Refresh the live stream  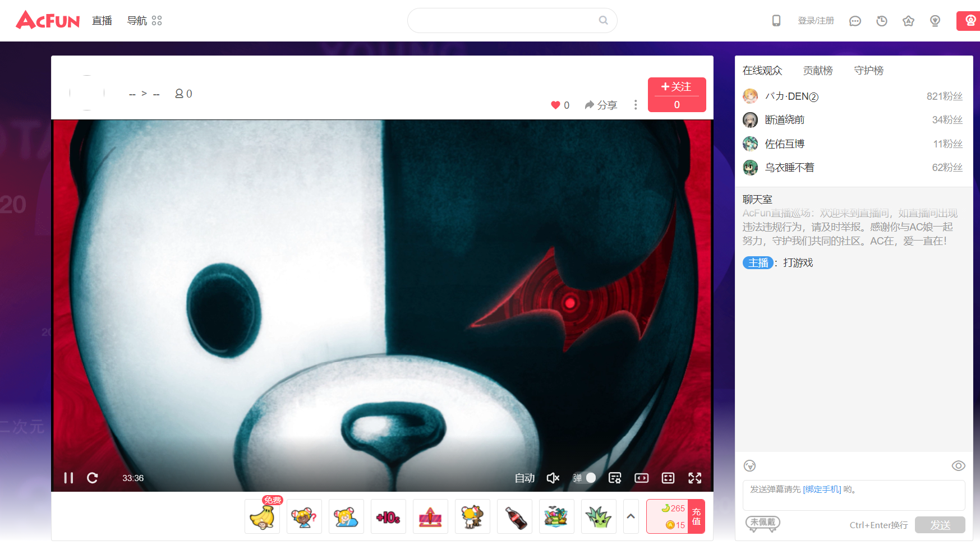93,478
